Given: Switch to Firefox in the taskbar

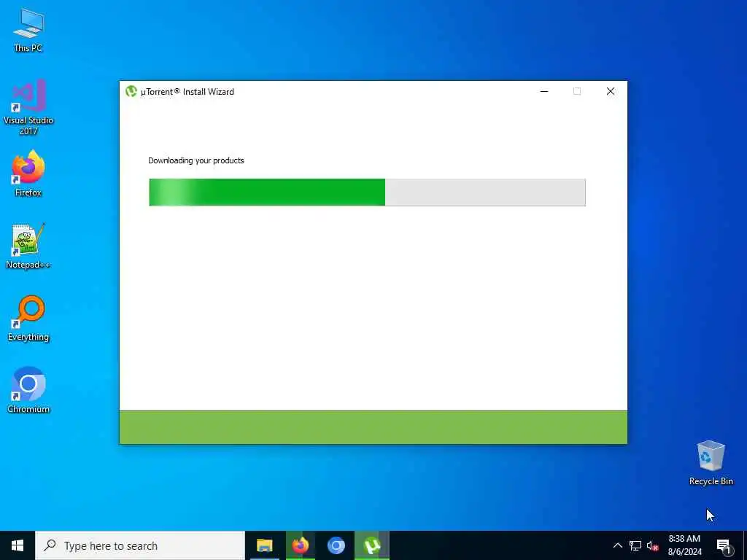Looking at the screenshot, I should 300,545.
